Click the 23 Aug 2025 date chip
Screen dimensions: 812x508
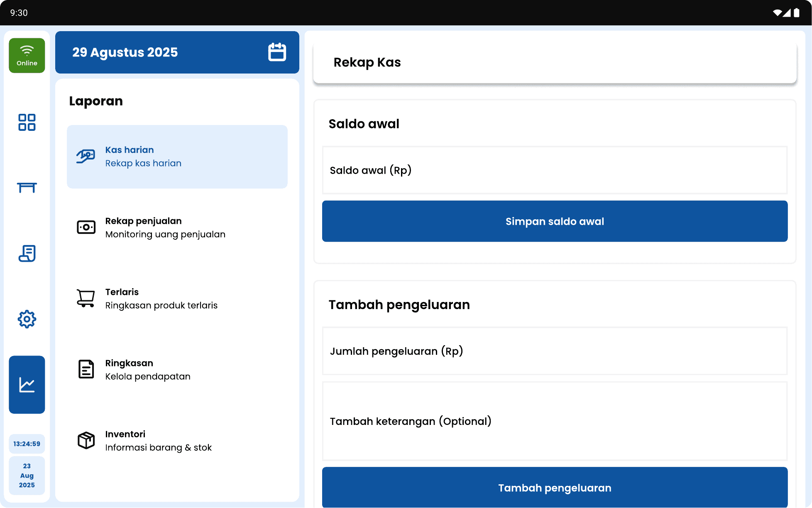(27, 476)
